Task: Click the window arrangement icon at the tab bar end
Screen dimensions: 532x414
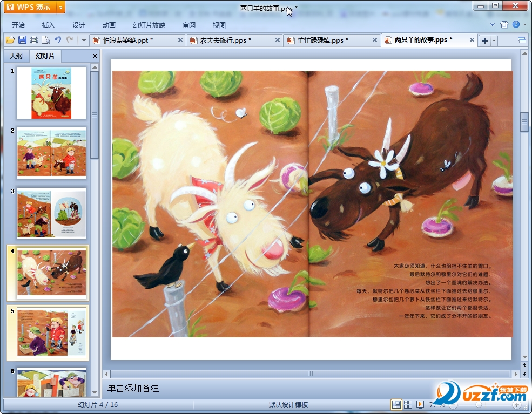Action: (522, 40)
